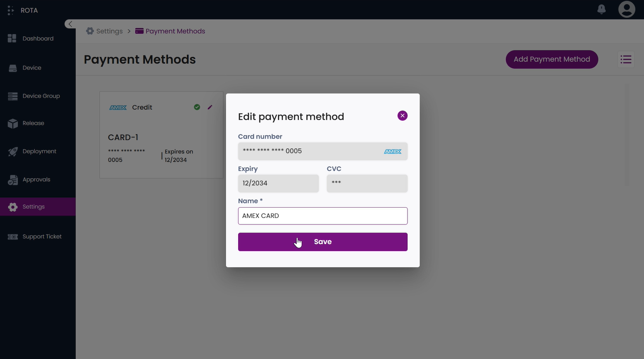Screen dimensions: 644x359
Task: Switch to list view of payment methods
Action: 625,59
